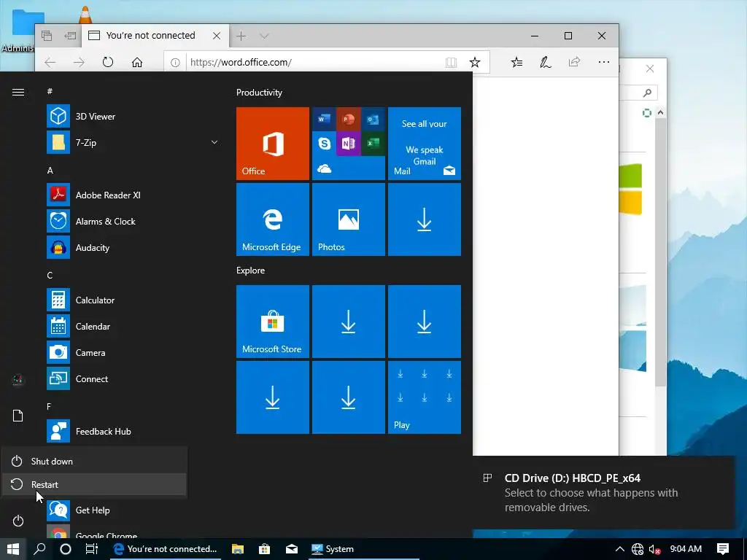Click the taskbar clock showing 9:04 AM

pyautogui.click(x=686, y=549)
